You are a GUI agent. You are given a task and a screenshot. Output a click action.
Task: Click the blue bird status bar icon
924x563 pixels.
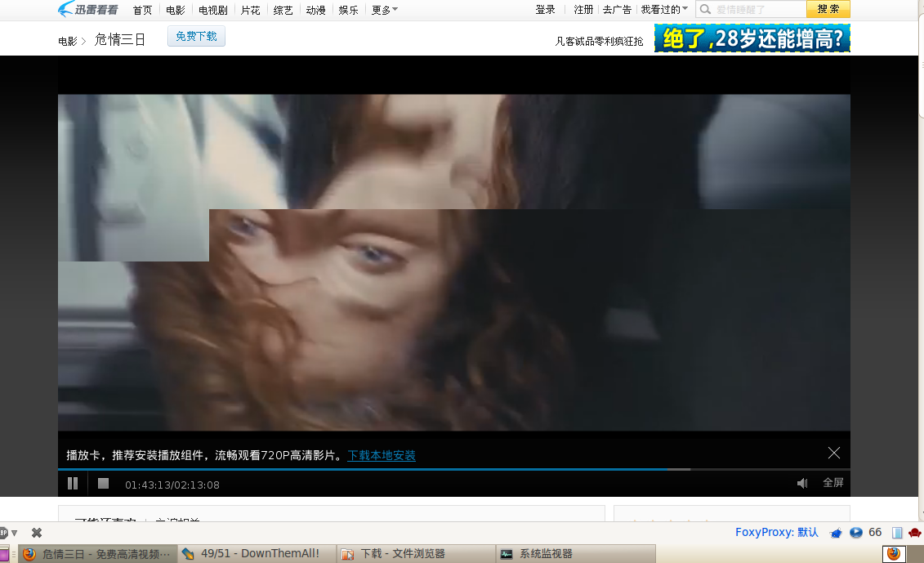tap(836, 533)
